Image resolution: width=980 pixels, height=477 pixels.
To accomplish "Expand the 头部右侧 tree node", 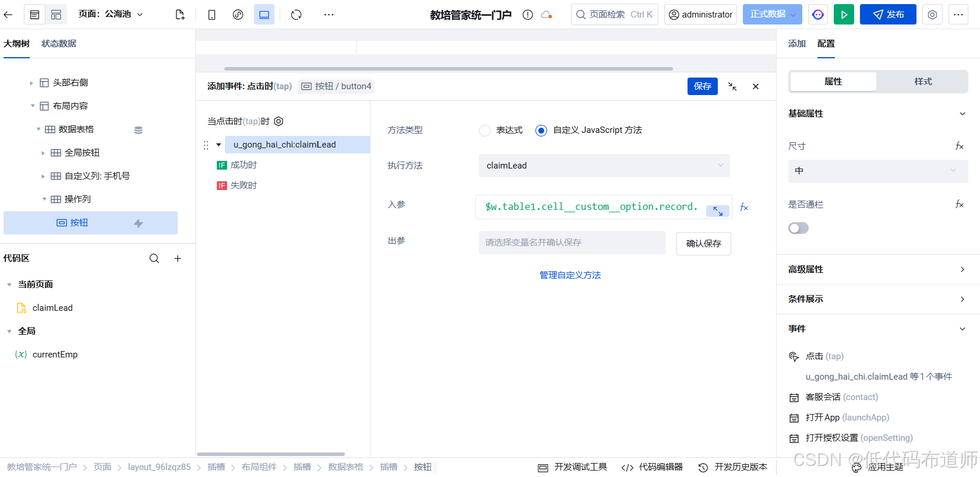I will pyautogui.click(x=31, y=83).
